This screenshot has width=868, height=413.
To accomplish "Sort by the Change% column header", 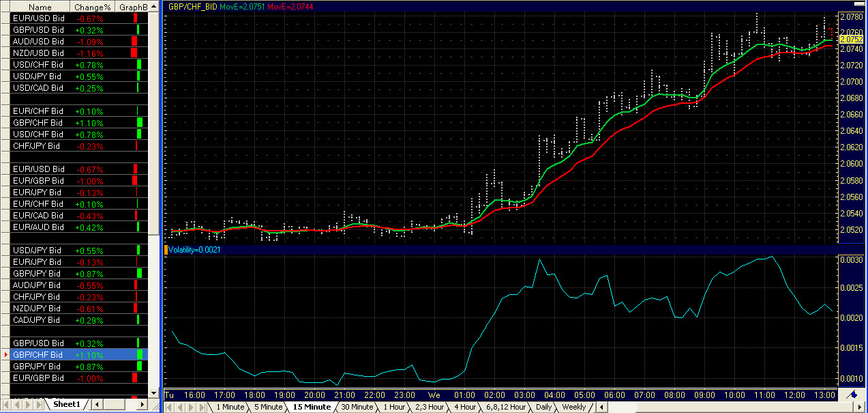I will click(93, 7).
